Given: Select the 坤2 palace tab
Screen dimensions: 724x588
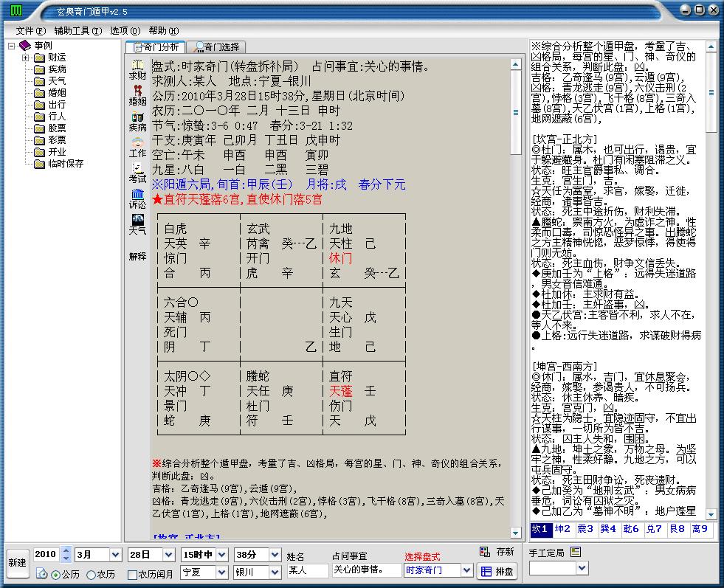Looking at the screenshot, I should click(x=561, y=530).
